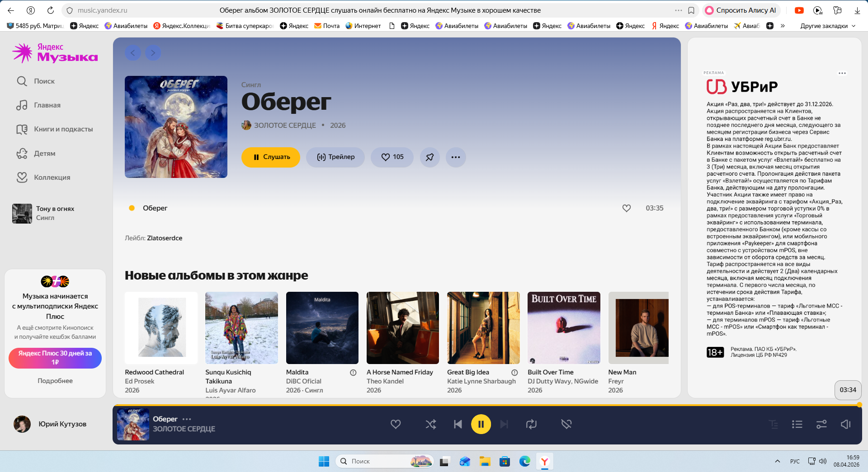Screen dimensions: 868x472
Task: Open the New Man album by Freyr
Action: (638, 328)
